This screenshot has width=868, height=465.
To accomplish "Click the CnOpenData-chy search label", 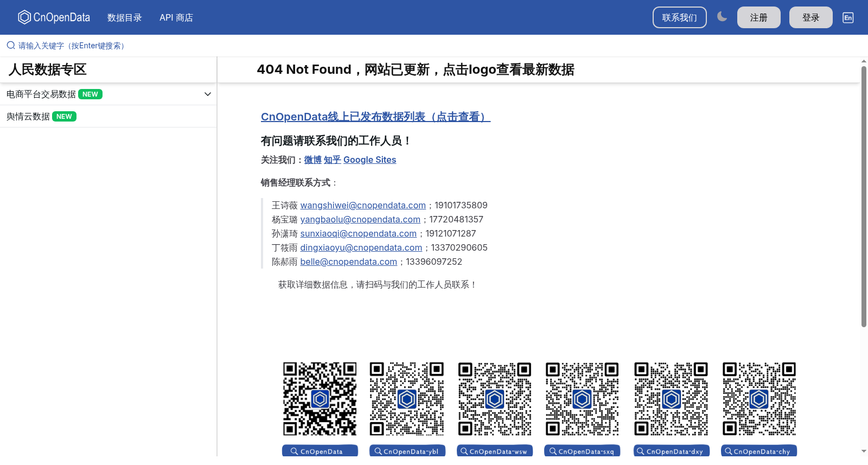I will click(759, 451).
